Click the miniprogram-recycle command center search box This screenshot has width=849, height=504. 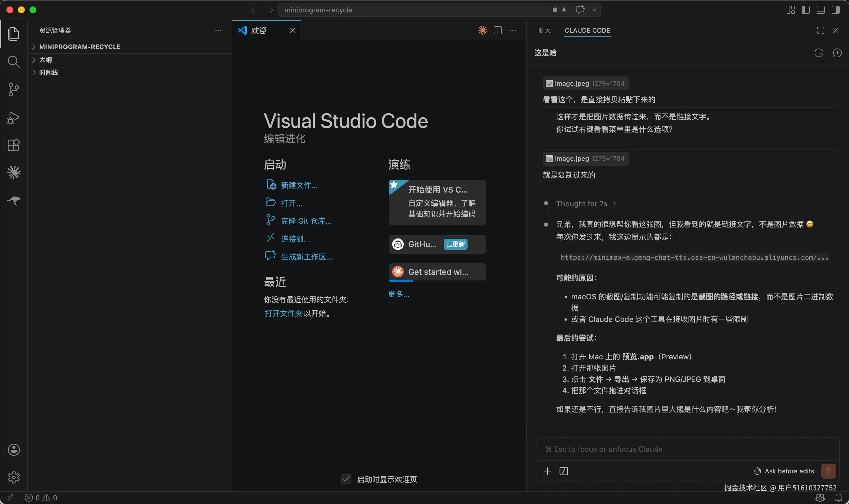coord(412,10)
